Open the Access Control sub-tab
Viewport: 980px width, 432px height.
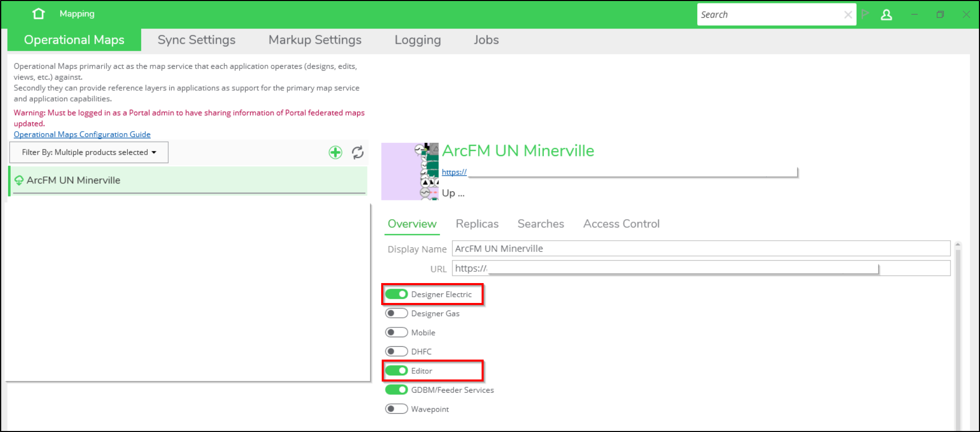coord(621,224)
